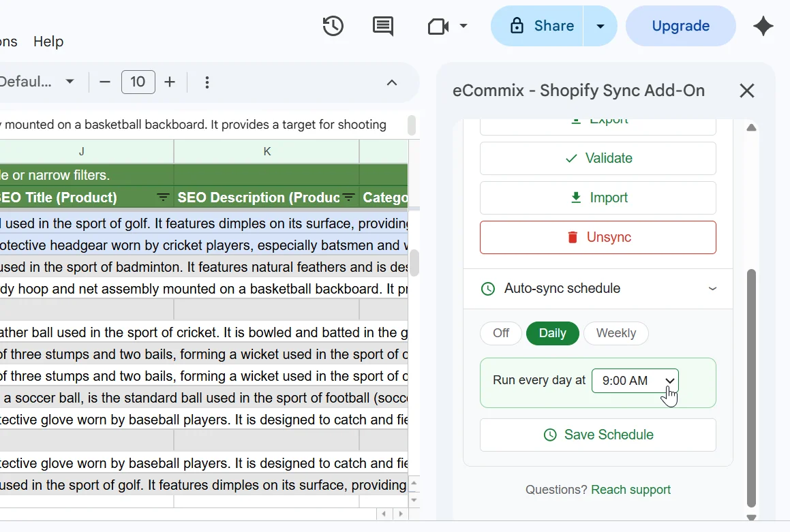Open the Reach support link
This screenshot has height=532, width=790.
pyautogui.click(x=631, y=490)
